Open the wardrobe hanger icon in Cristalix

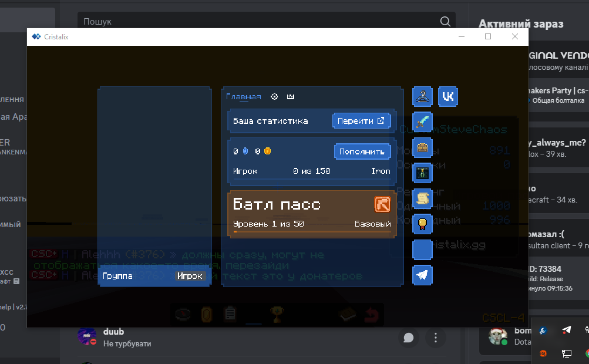click(x=422, y=96)
